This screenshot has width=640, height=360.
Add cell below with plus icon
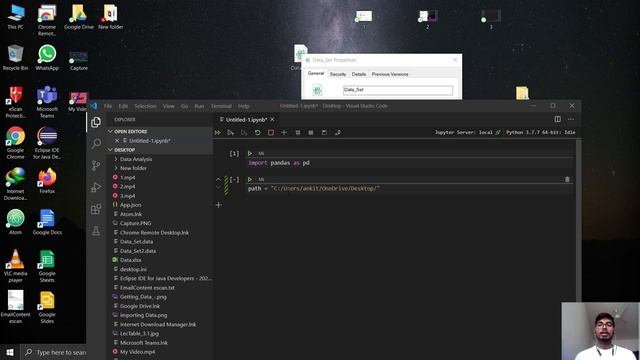click(218, 205)
